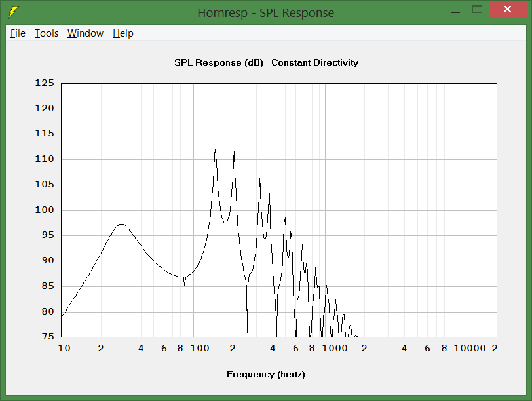Click the 75 dB y-axis label

(x=48, y=336)
